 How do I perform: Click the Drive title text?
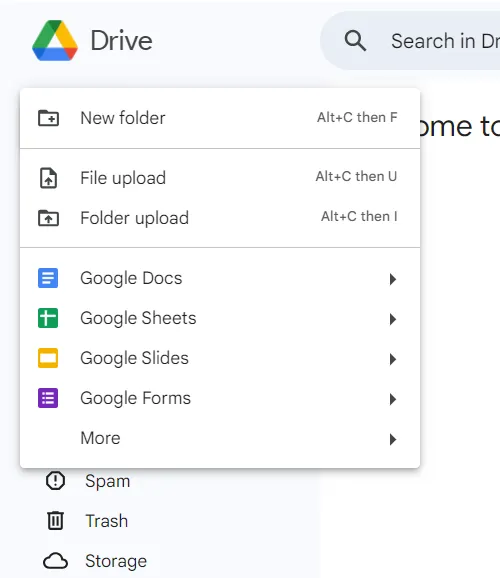pyautogui.click(x=121, y=41)
